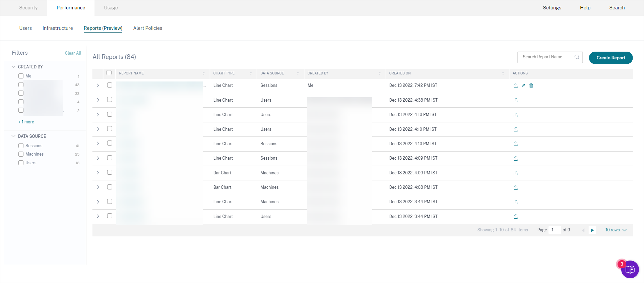Export the 3:44 PM Users line chart report

(516, 216)
